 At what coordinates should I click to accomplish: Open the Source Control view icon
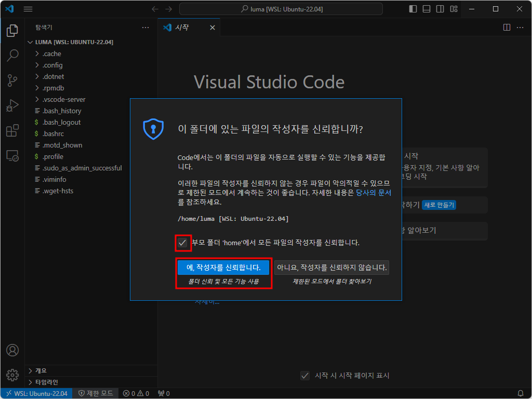point(12,81)
